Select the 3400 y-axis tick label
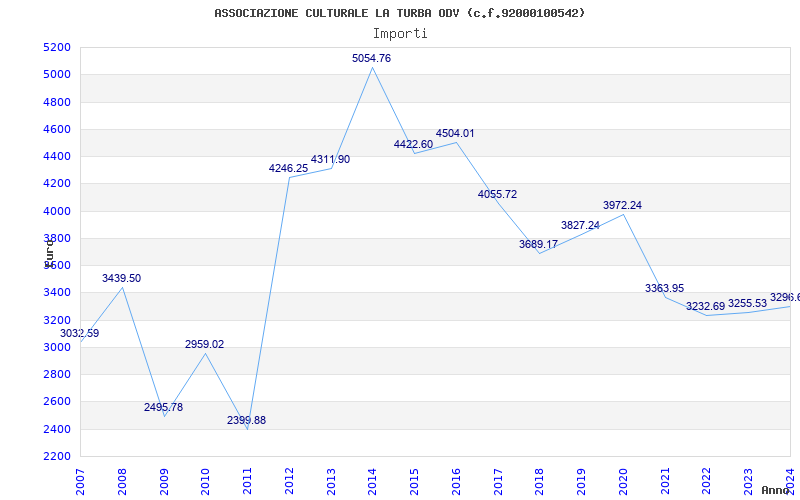Screen dimensions: 800x500 tap(57, 293)
